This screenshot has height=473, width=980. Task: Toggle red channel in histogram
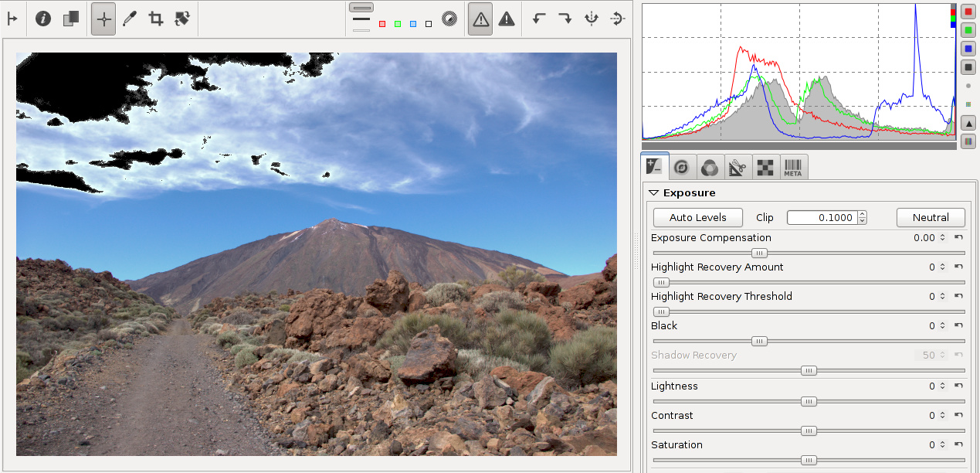pos(968,12)
